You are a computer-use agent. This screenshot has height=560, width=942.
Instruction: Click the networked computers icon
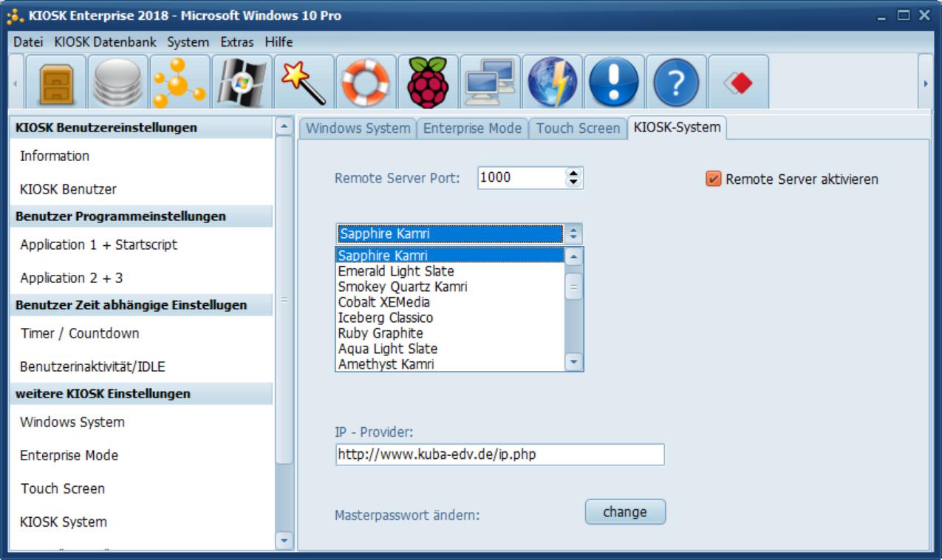point(491,83)
